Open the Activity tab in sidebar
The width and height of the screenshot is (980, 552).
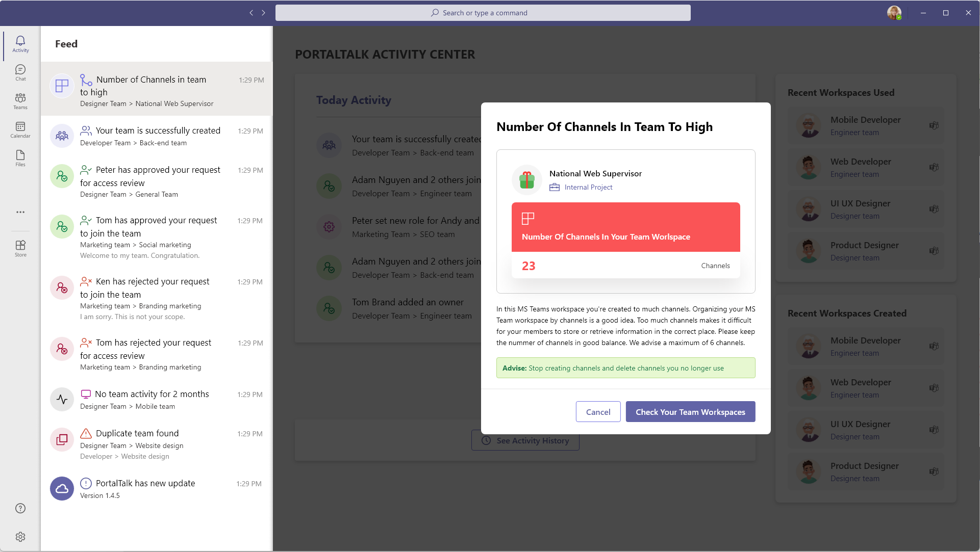click(20, 44)
